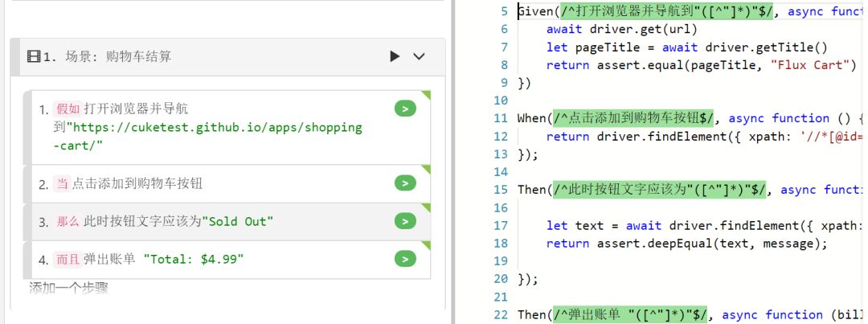The image size is (868, 324).
Task: Click the film icon beside the scenario title
Action: pyautogui.click(x=34, y=56)
